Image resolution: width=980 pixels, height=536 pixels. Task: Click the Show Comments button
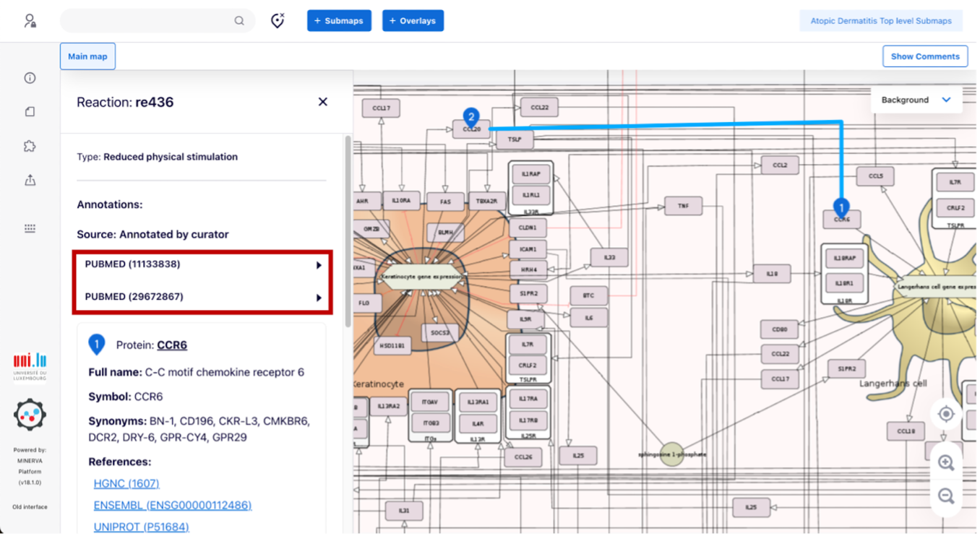click(x=924, y=56)
